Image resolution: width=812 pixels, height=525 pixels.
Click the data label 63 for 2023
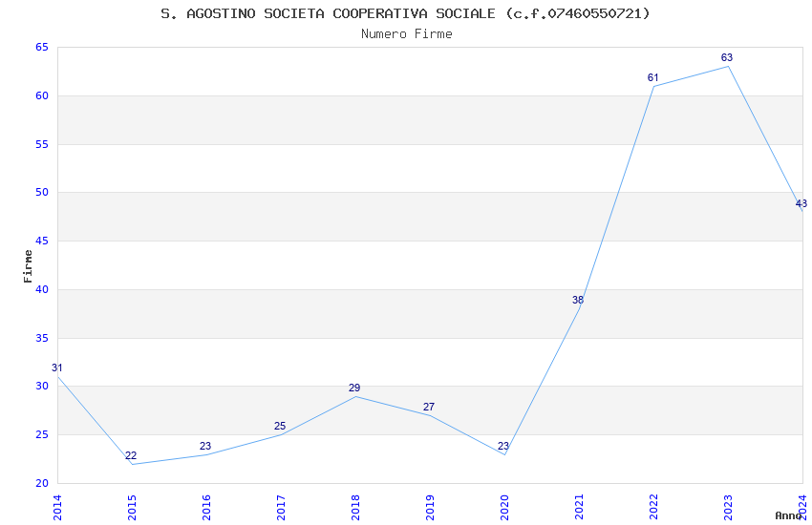pos(727,57)
